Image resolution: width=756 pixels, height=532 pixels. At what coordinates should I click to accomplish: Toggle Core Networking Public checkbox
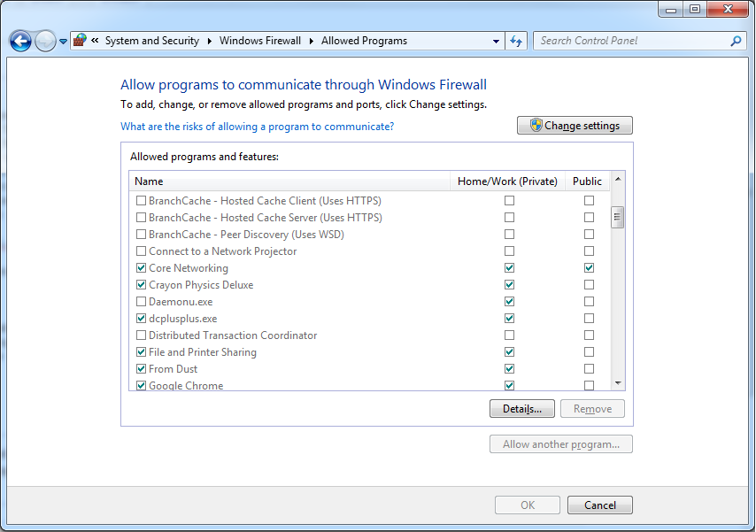pos(589,267)
